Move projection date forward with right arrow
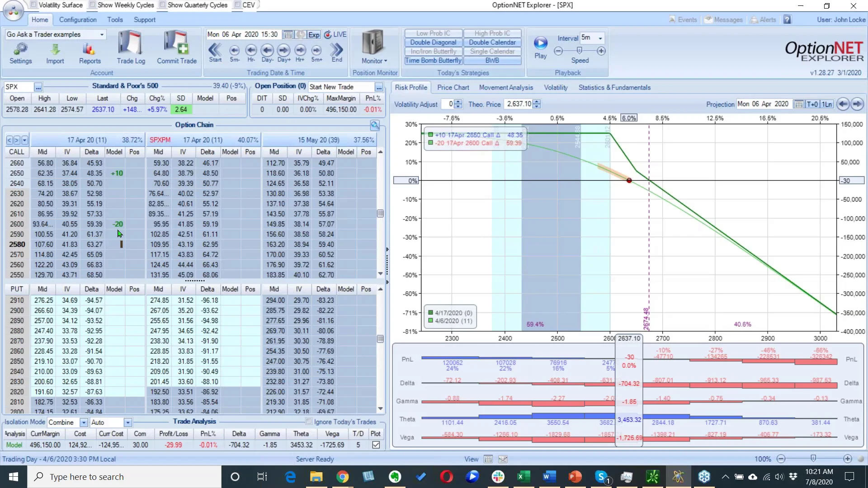 857,104
